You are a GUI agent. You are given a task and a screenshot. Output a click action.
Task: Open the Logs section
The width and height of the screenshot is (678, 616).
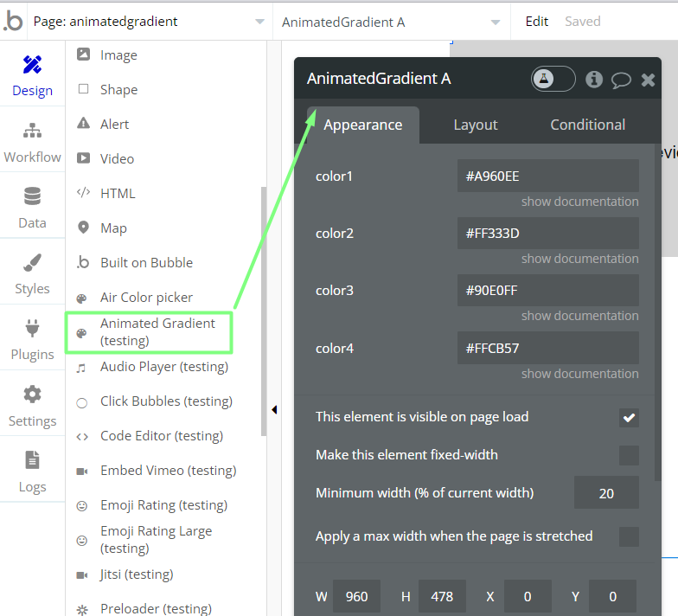pos(32,472)
